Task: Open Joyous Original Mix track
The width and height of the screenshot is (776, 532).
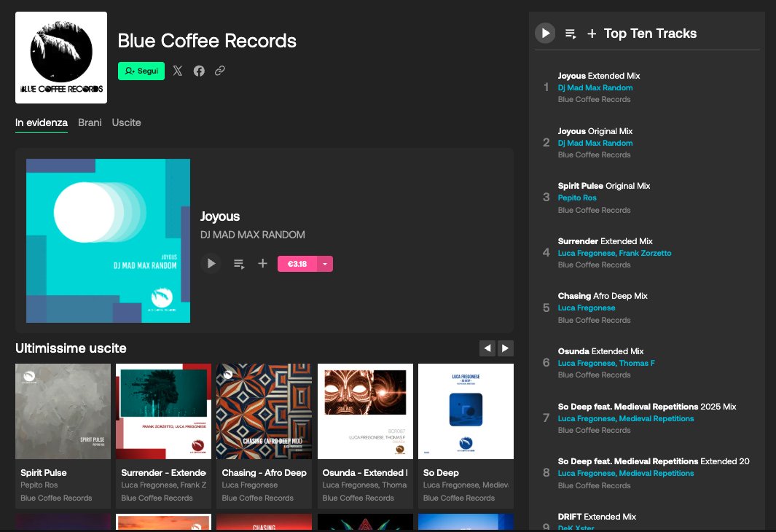Action: [x=595, y=131]
